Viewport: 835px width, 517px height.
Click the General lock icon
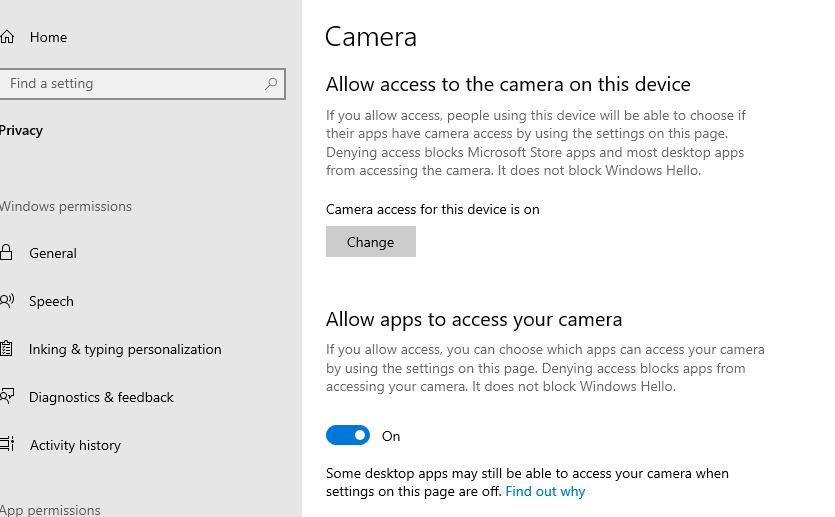coord(6,252)
